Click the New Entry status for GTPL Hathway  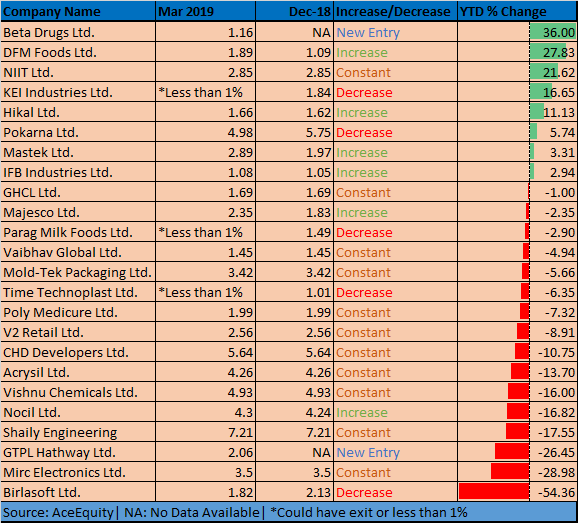coord(368,453)
